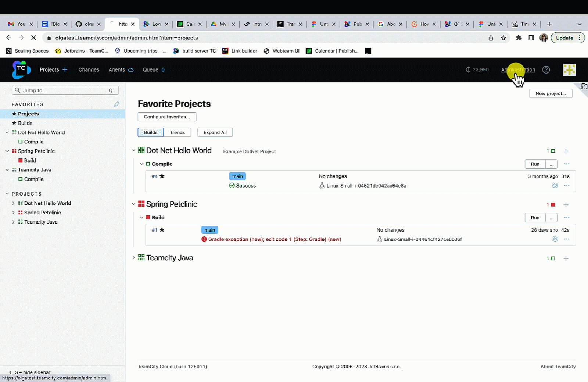Viewport: 588px width, 382px height.
Task: Run the Build configuration
Action: click(535, 218)
